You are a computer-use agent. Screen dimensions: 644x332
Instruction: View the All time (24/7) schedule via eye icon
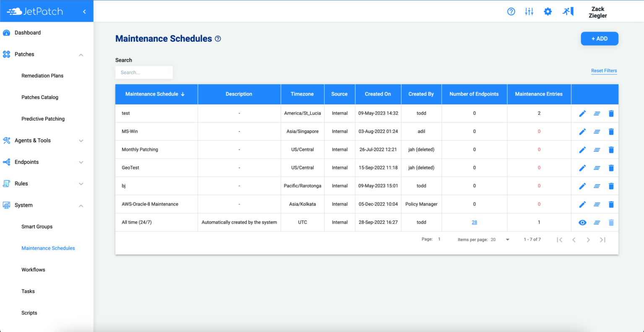[582, 222]
